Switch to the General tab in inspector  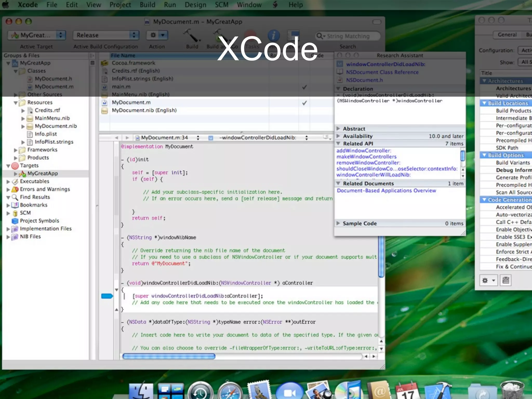507,35
